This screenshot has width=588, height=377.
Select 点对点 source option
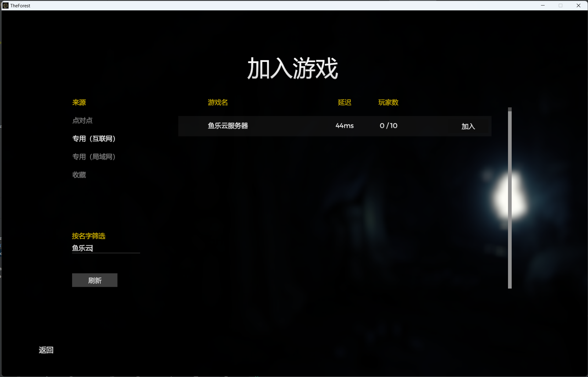[x=82, y=120]
